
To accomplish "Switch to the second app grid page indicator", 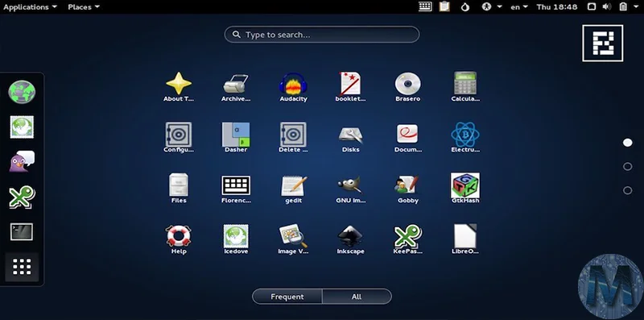I will point(628,167).
